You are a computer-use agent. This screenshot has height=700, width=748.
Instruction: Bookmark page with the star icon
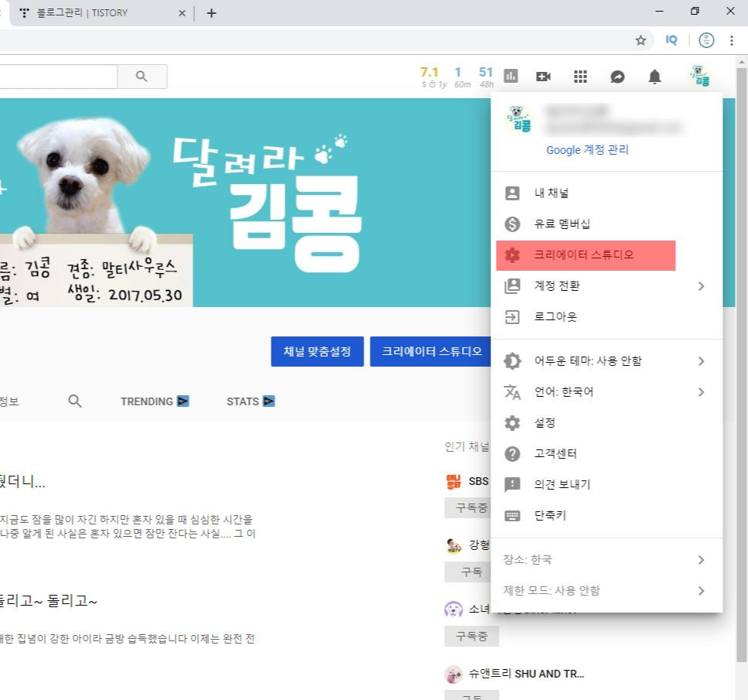coord(640,40)
